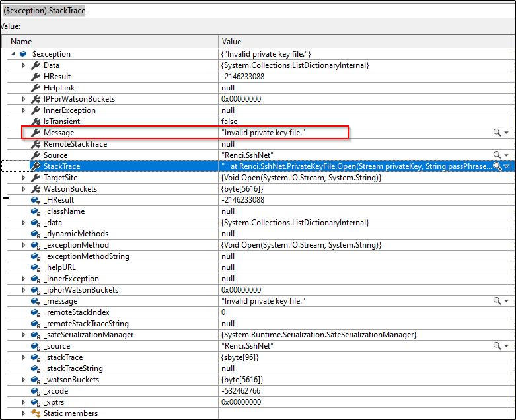This screenshot has height=420, width=516.
Task: Open text visualizer magnifier for _message
Action: pos(497,301)
